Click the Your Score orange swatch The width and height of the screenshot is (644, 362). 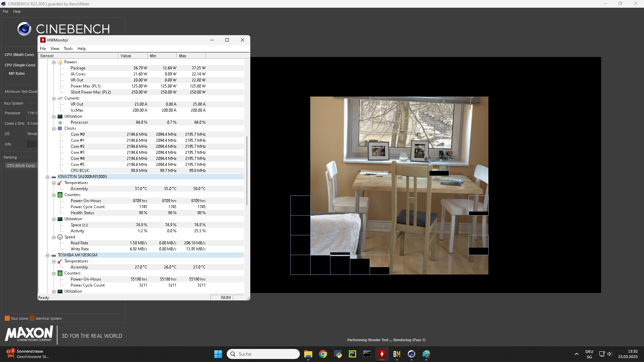7,318
